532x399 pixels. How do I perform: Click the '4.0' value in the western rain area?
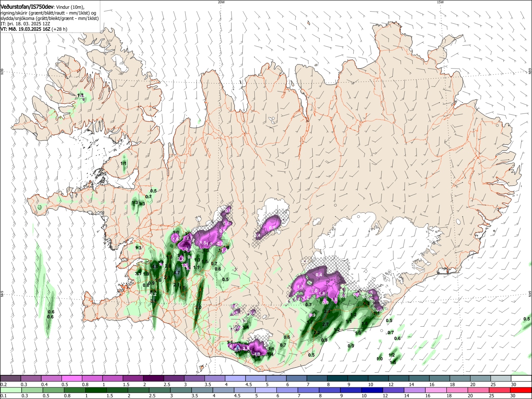pyautogui.click(x=155, y=266)
